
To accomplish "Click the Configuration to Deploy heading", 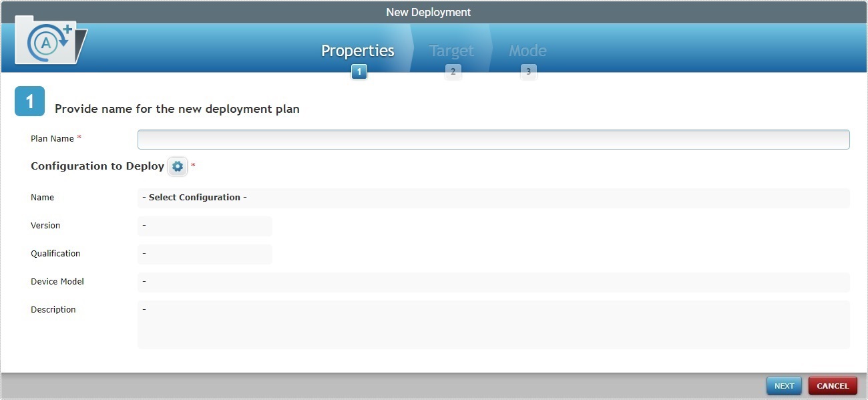I will coord(97,166).
